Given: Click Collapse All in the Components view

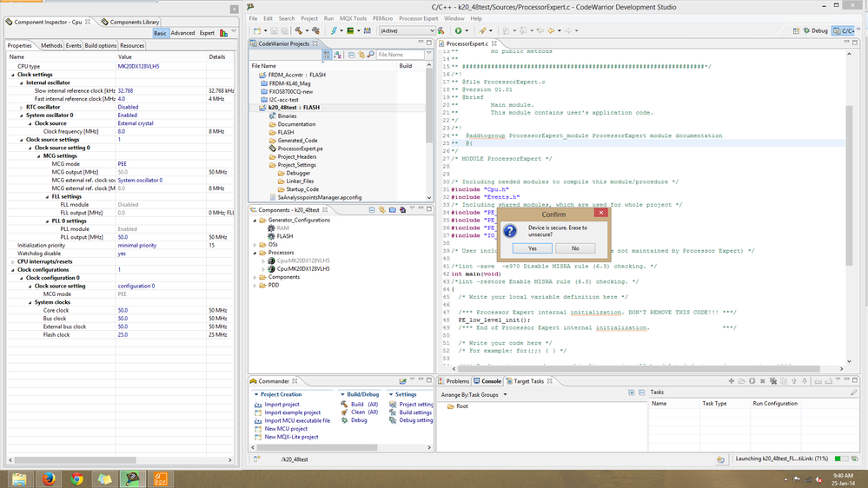Looking at the screenshot, I should click(372, 210).
